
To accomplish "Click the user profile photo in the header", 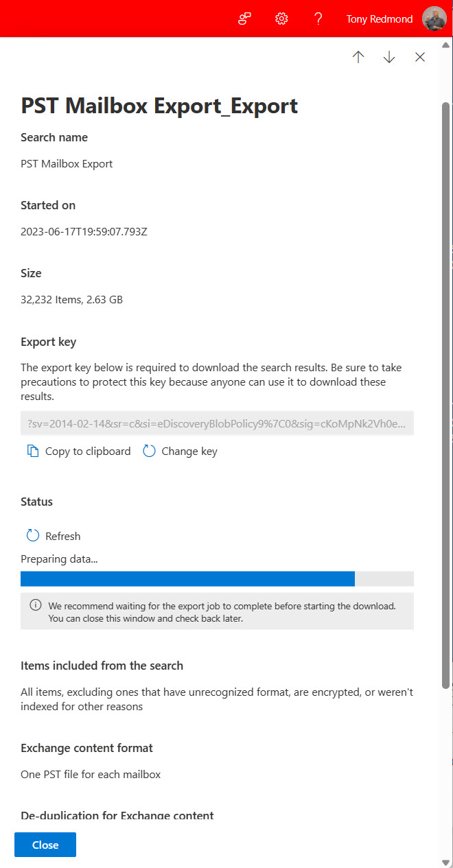I will [432, 19].
